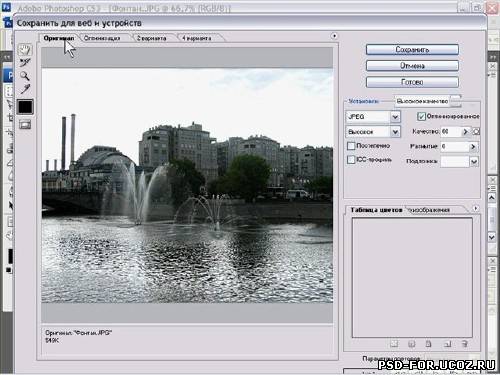Click the lock color icon under color table
This screenshot has width=500, height=375.
[429, 344]
